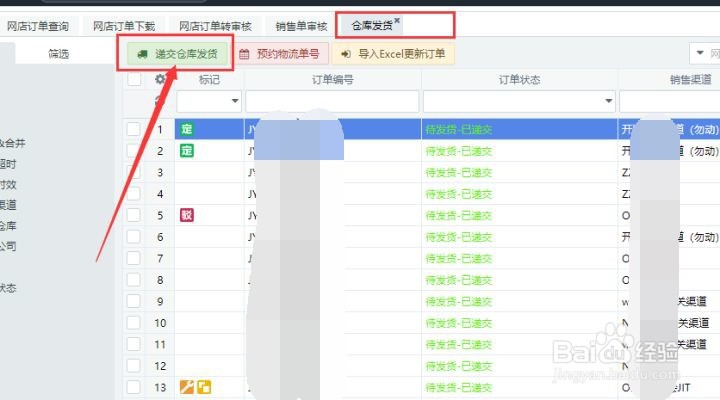Check the checkbox for row 13

[x=134, y=387]
